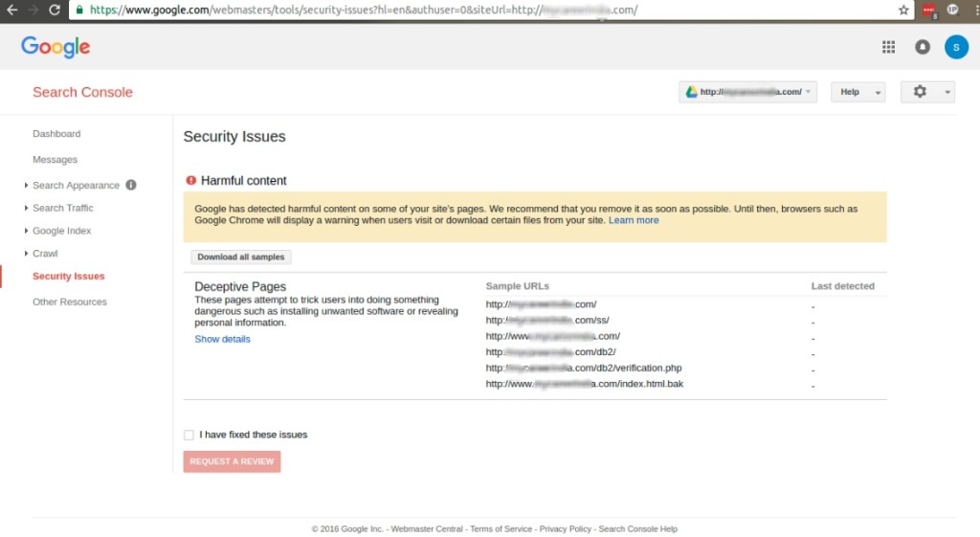Expand the Google Index section

click(x=61, y=231)
